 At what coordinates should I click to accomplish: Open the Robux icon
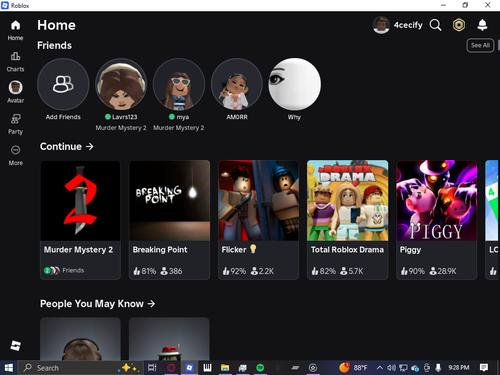[x=459, y=25]
